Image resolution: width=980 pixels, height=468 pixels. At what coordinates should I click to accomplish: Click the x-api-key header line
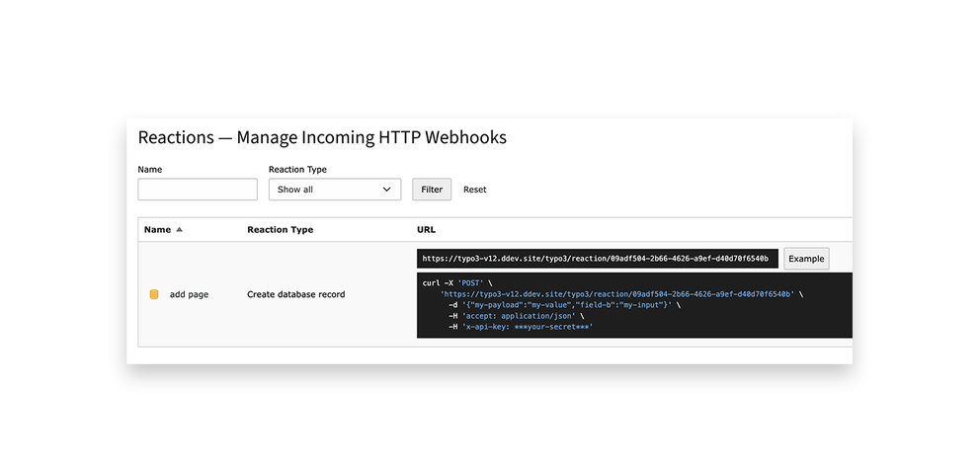point(521,326)
